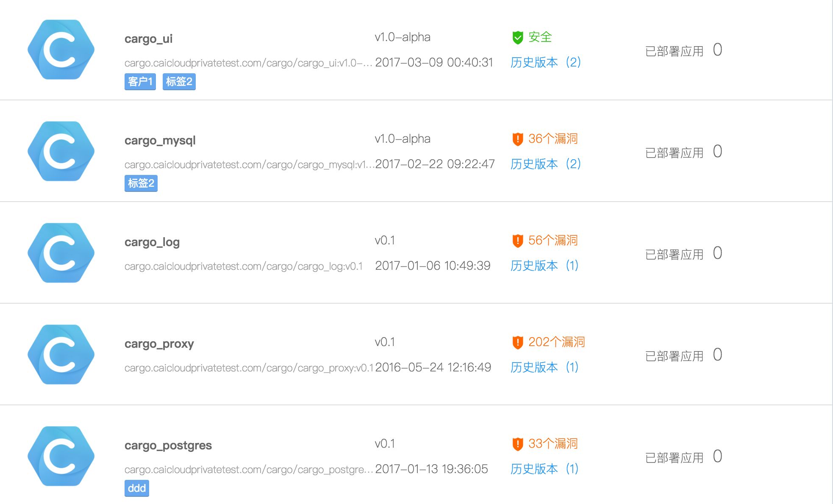833x504 pixels.
Task: Click the cargo_mysql hexagon logo icon
Action: pyautogui.click(x=61, y=151)
